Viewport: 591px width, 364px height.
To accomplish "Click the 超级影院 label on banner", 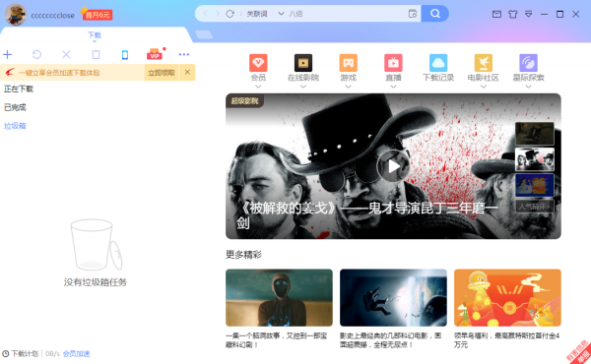I will point(244,100).
